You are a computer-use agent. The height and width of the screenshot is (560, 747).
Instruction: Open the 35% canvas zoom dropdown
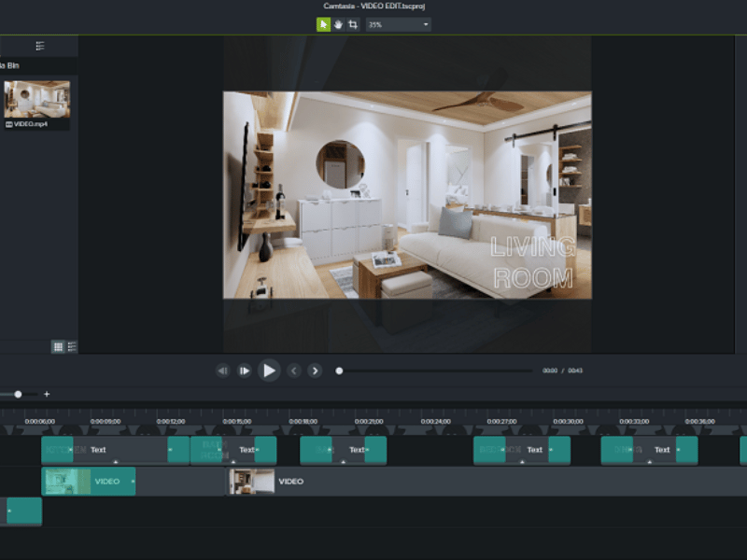click(x=399, y=24)
